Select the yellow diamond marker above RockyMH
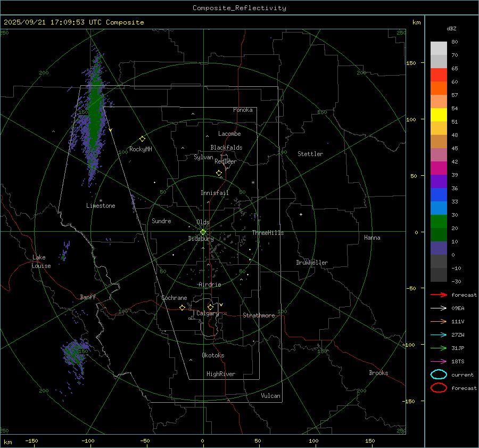The image size is (479, 448). tap(142, 139)
